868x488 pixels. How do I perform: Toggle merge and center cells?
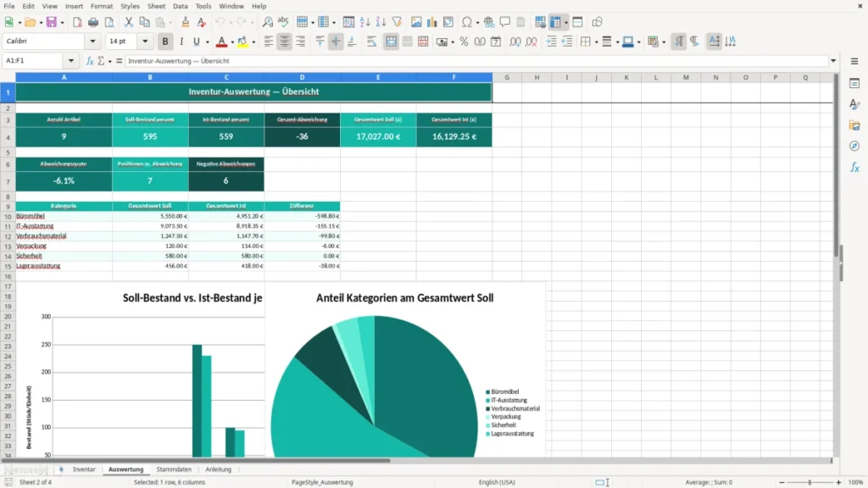[x=391, y=42]
